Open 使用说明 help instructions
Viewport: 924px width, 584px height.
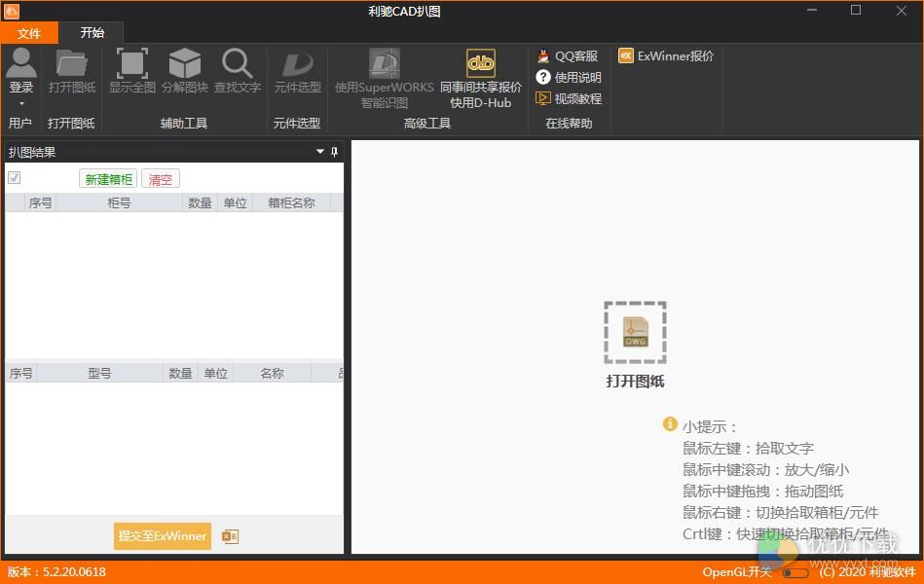(x=569, y=77)
